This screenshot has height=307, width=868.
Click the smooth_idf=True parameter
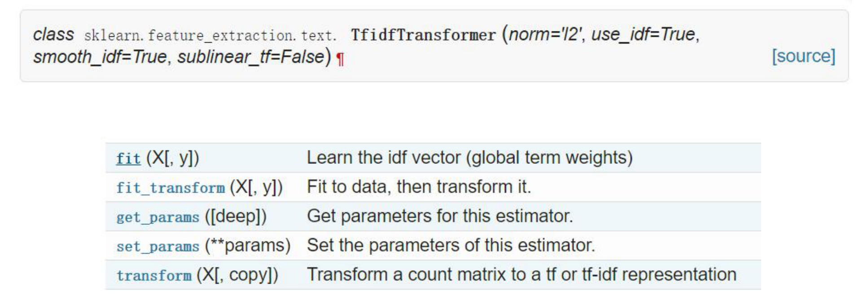coord(100,57)
